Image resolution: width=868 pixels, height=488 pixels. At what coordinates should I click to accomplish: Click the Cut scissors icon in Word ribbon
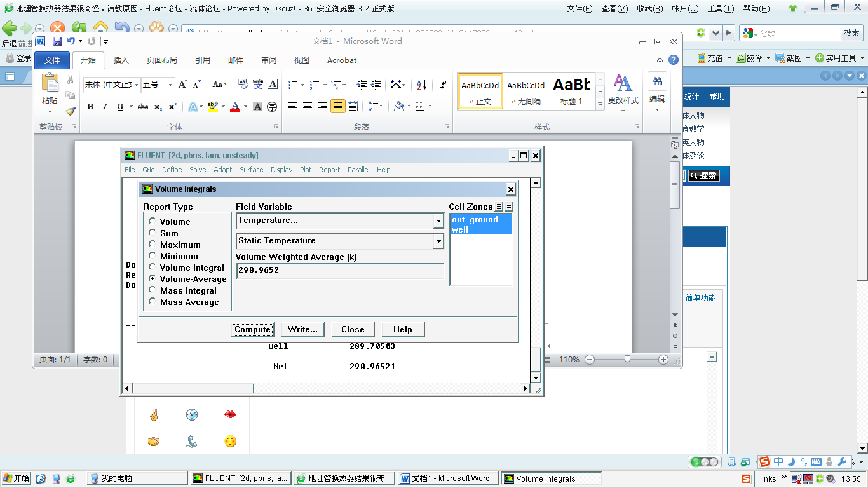(71, 79)
